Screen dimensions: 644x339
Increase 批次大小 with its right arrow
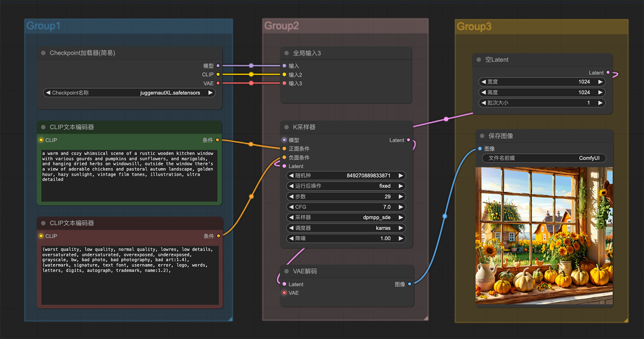coord(600,103)
